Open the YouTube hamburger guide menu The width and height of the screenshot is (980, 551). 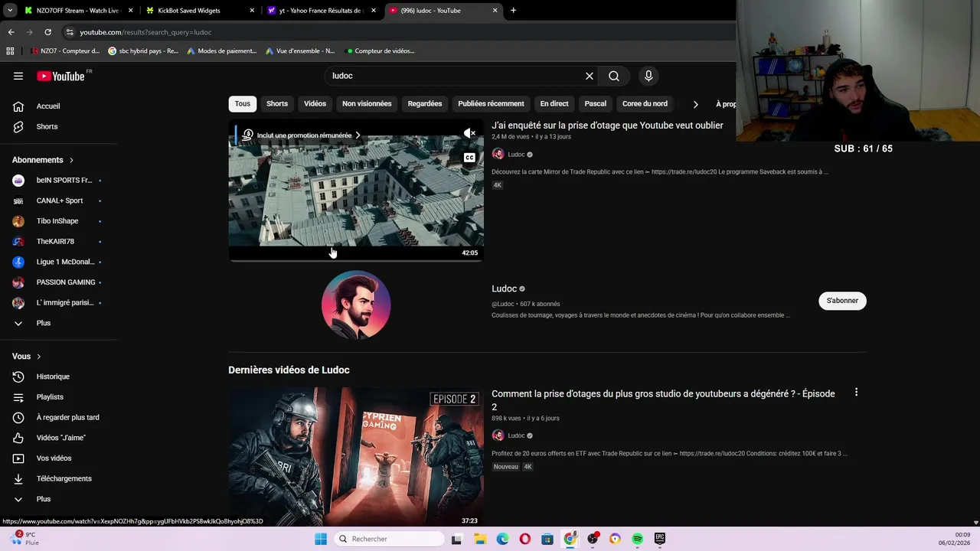[x=18, y=76]
